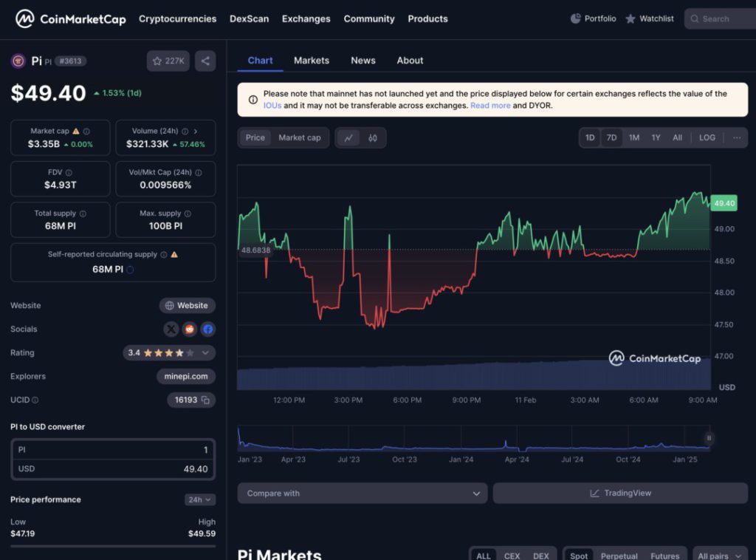Set chart range to All
Screen dimensions: 756x560
coord(678,137)
